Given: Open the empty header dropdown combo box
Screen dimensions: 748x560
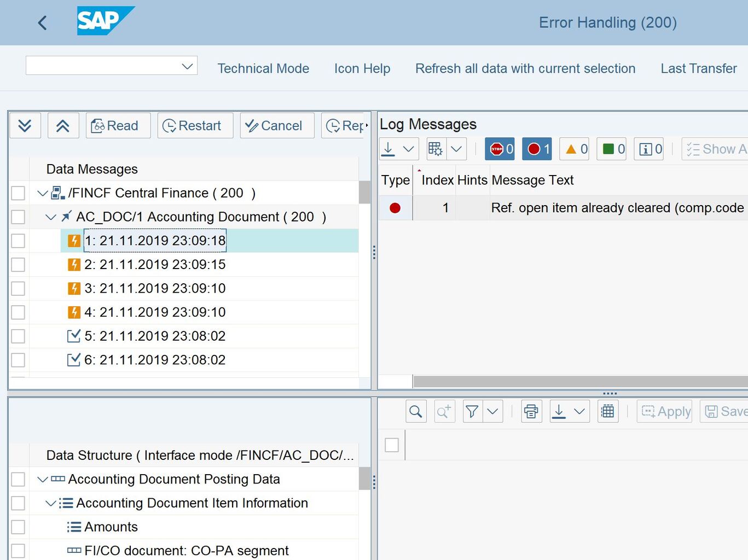Looking at the screenshot, I should coord(112,66).
